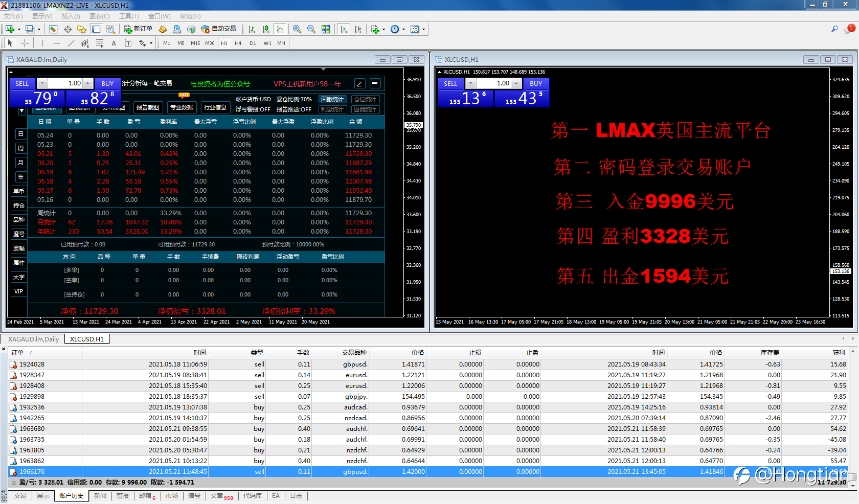Click the Zoom In magnifier icon
This screenshot has width=859, height=504.
coord(297,29)
